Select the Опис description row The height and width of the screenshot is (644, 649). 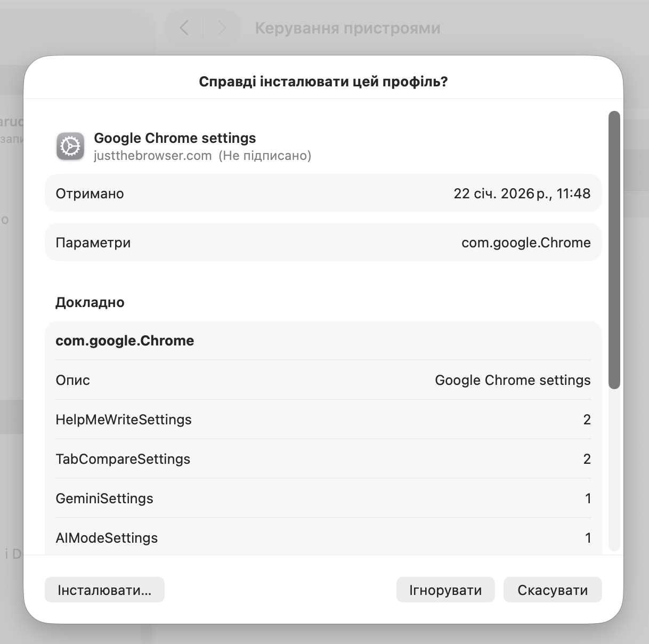[x=323, y=380]
